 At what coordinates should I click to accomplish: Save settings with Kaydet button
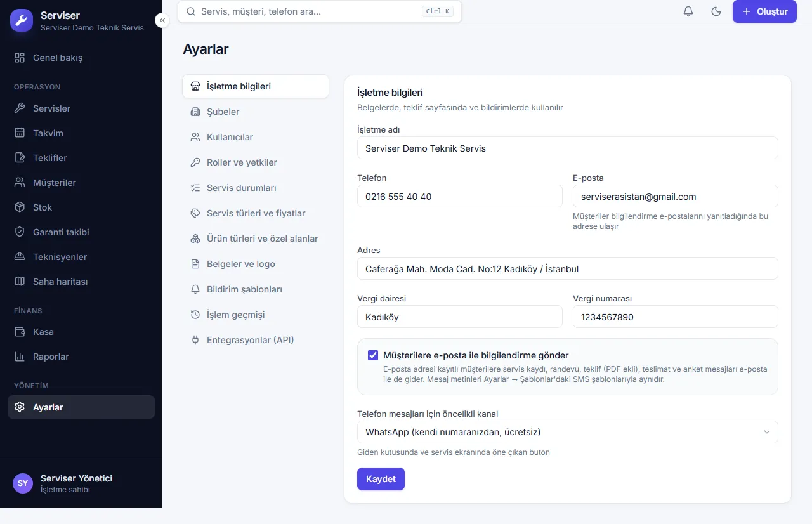coord(381,479)
